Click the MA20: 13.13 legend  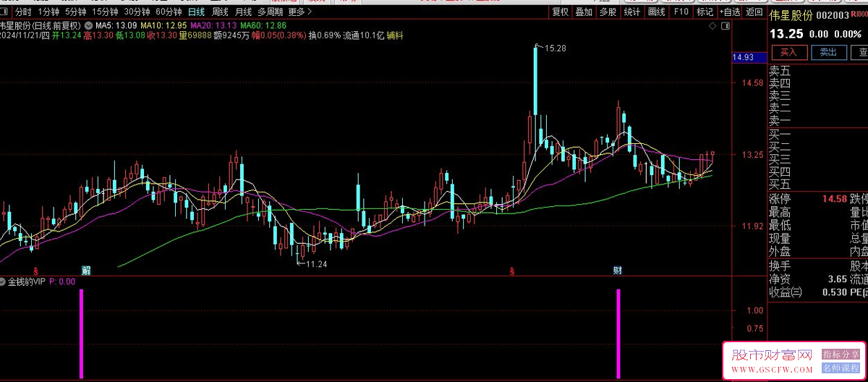click(214, 25)
